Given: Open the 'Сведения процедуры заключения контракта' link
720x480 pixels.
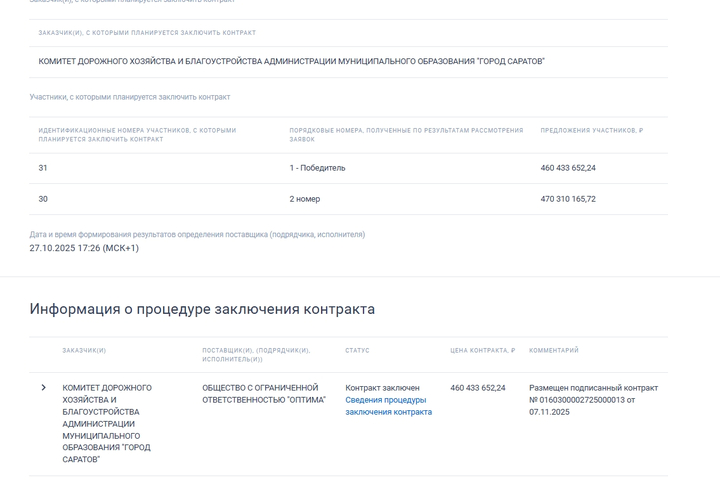Looking at the screenshot, I should point(388,406).
